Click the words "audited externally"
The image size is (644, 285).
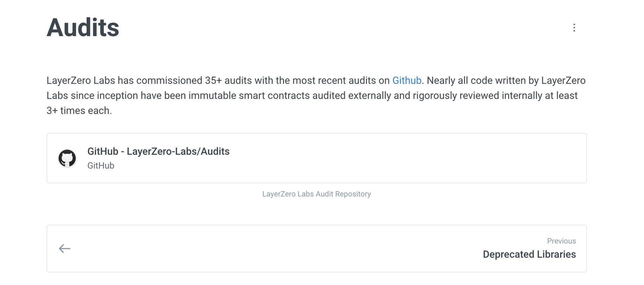point(352,96)
